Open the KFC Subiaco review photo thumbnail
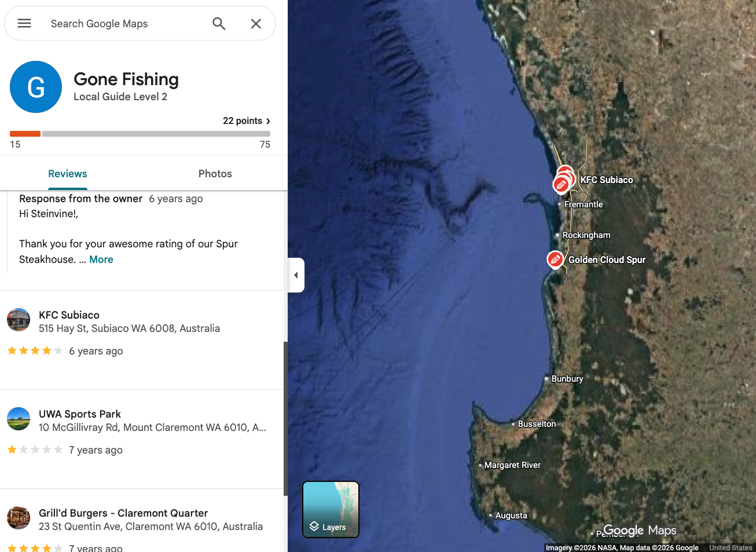This screenshot has height=552, width=756. coord(19,320)
